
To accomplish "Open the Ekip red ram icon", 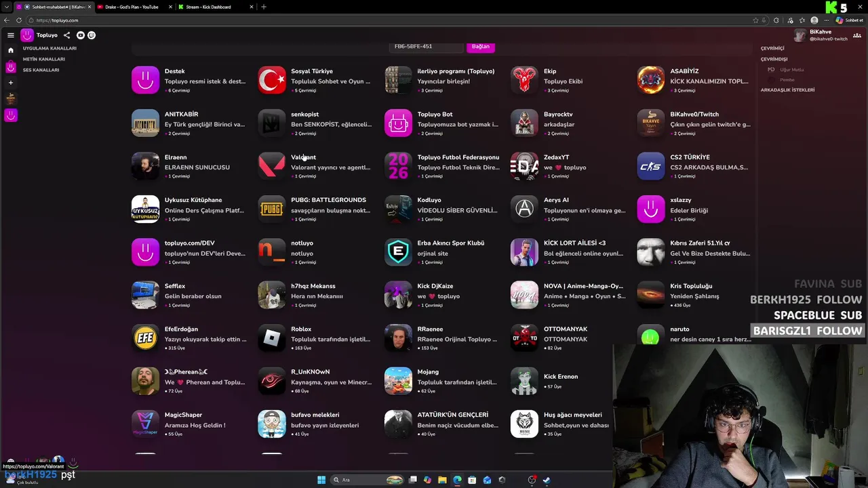I will [x=524, y=80].
